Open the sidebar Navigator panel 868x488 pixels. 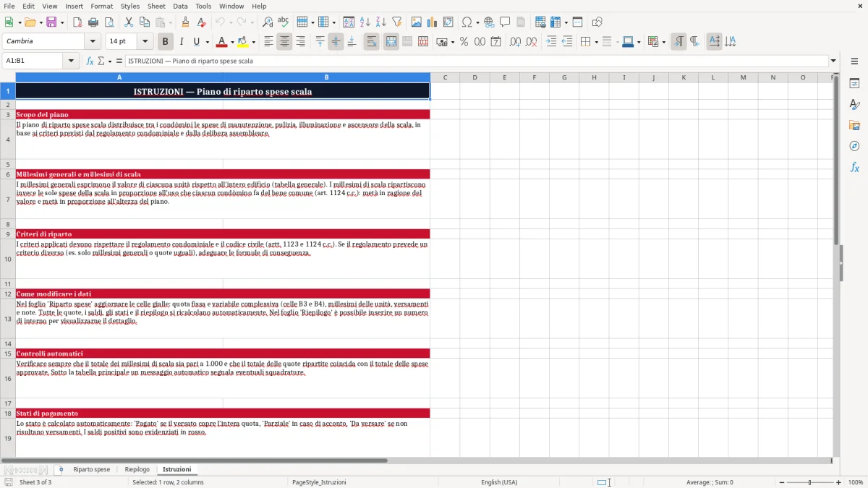(x=854, y=146)
